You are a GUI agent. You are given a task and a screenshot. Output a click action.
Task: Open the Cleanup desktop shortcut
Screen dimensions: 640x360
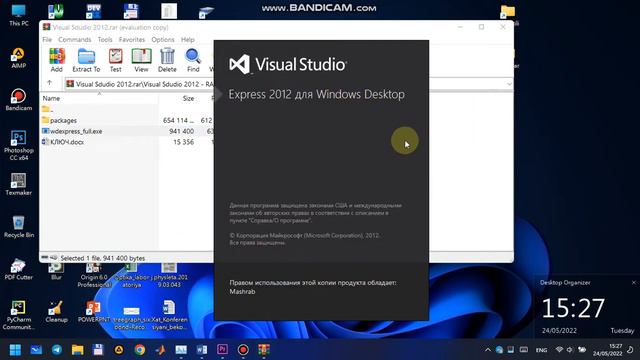[56, 312]
